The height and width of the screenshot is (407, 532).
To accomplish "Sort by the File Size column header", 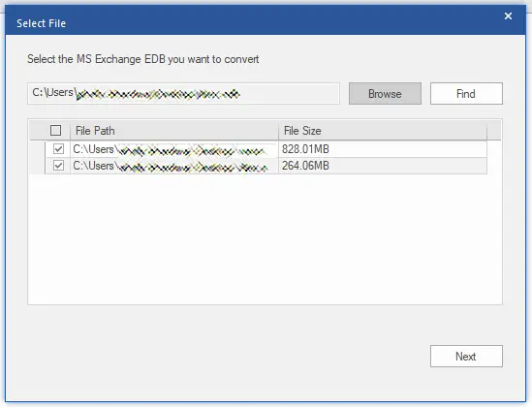I will pyautogui.click(x=383, y=131).
